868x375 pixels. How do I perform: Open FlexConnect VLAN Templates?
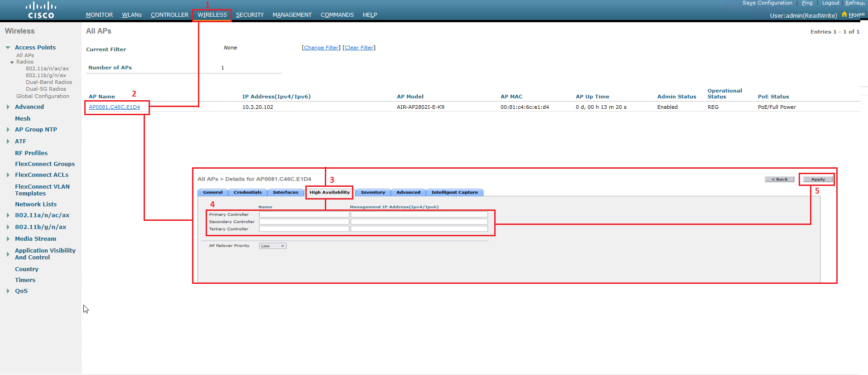[x=42, y=190]
